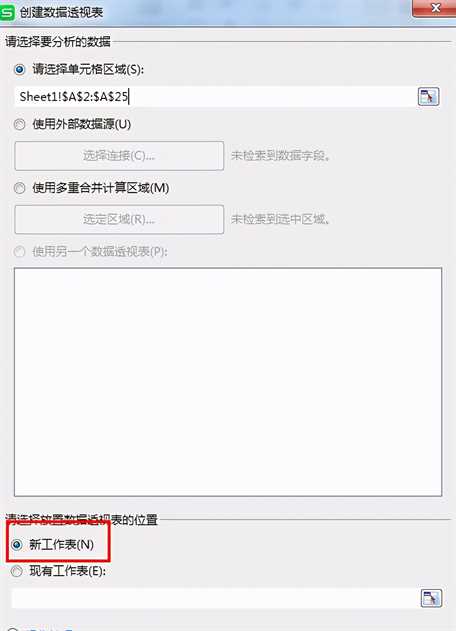
Task: Choose the 现有工作表(E) radio option
Action: [17, 571]
